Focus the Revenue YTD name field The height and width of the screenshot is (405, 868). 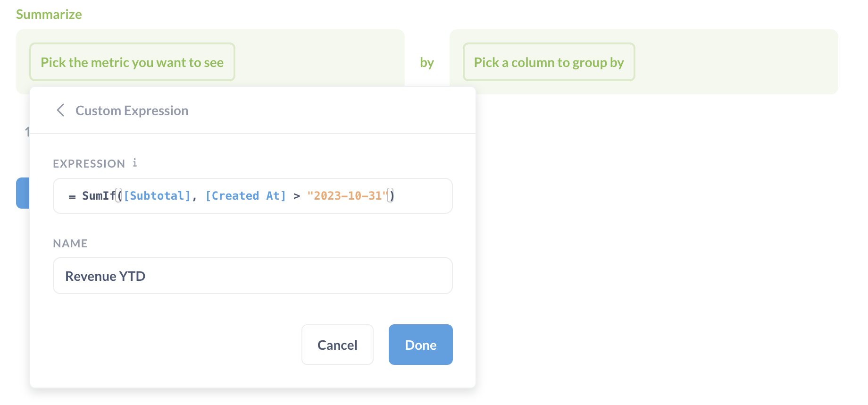252,276
